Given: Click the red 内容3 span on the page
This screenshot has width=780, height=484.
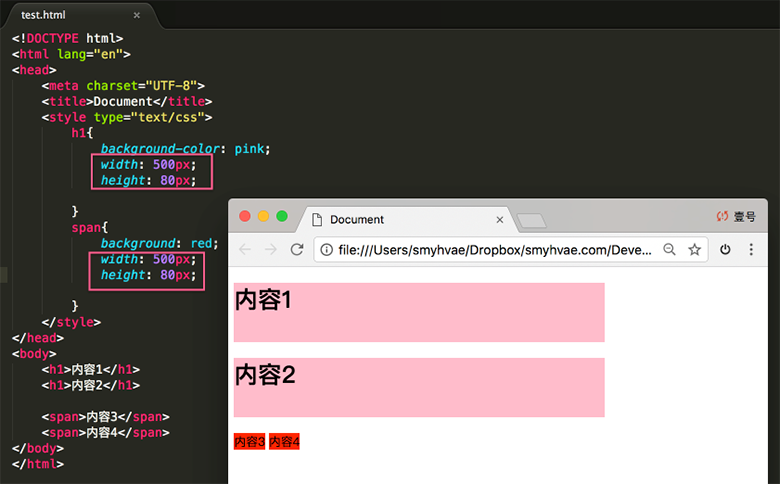Looking at the screenshot, I should pos(249,441).
